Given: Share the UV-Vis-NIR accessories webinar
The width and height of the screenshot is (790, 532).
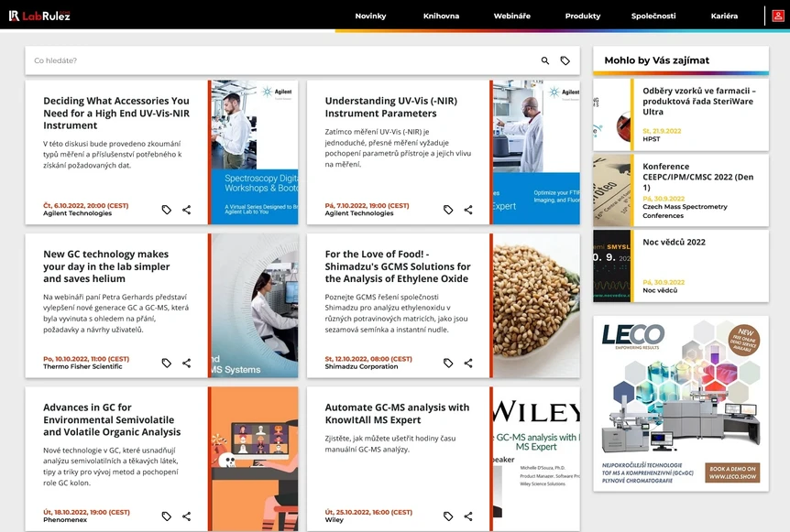Looking at the screenshot, I should pyautogui.click(x=187, y=210).
